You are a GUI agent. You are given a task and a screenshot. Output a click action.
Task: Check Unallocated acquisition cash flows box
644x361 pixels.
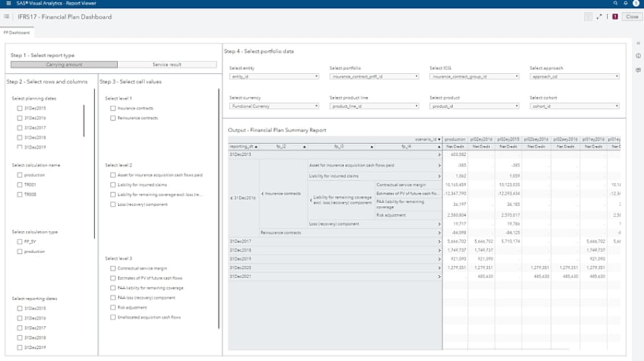(112, 317)
